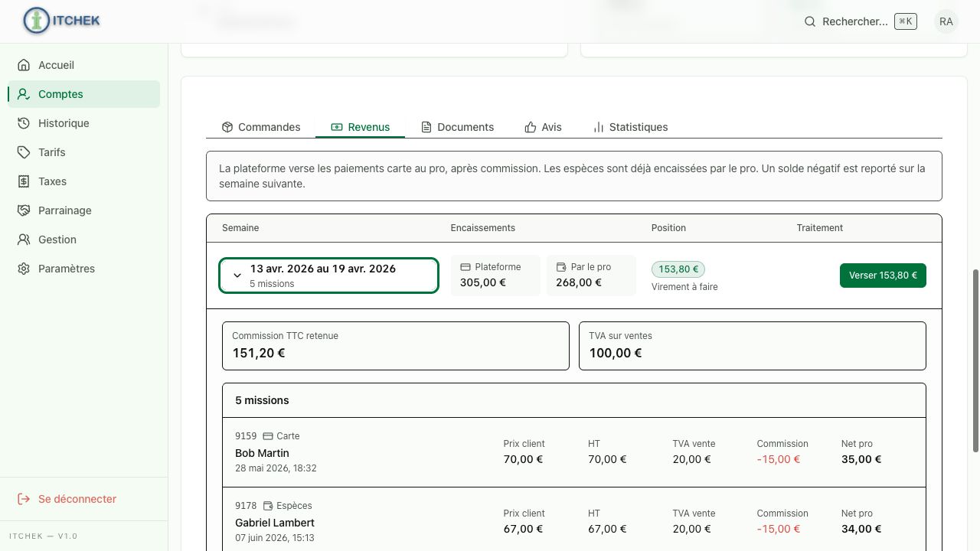Screen dimensions: 980x551
Task: Click the Avis thumbs-up icon
Action: tap(531, 127)
